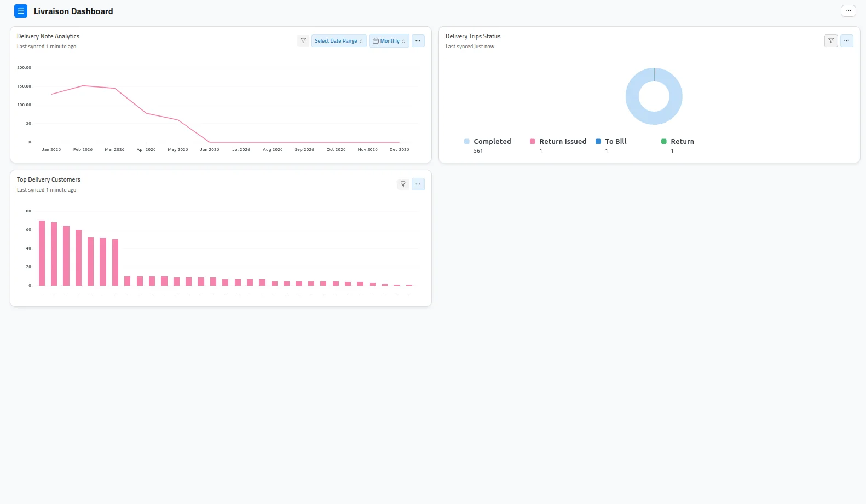The height and width of the screenshot is (504, 866).
Task: Open the dashboard options menu in the page header
Action: coord(848,11)
